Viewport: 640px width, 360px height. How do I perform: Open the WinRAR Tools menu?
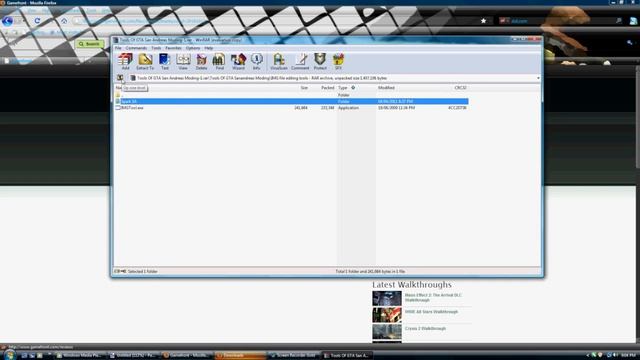click(x=156, y=48)
